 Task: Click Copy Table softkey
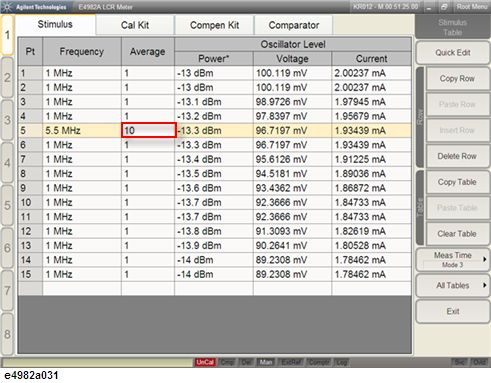pos(457,182)
